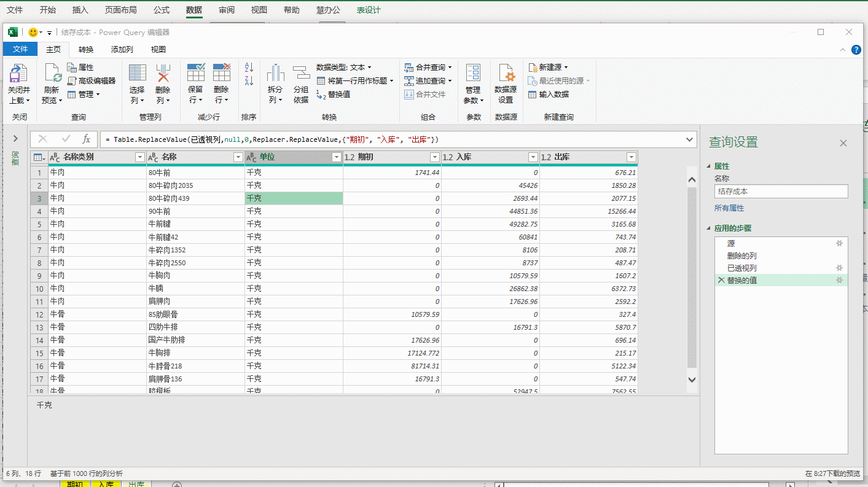This screenshot has height=487, width=868.
Task: Click Replace Values (替换值) in ribbon
Action: coord(334,95)
